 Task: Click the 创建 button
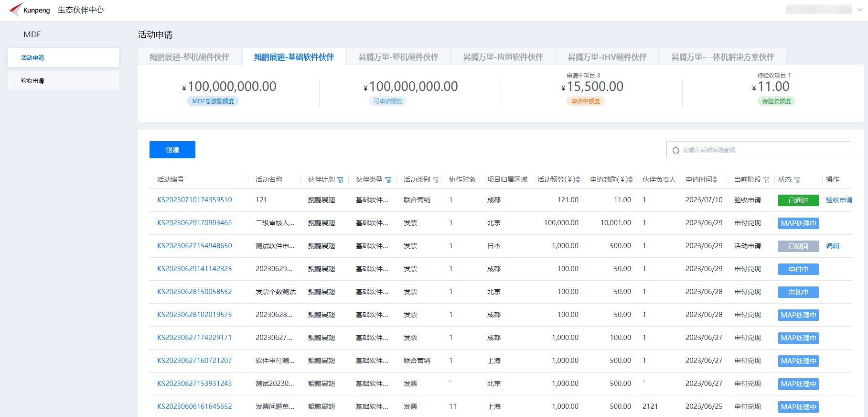tap(172, 150)
